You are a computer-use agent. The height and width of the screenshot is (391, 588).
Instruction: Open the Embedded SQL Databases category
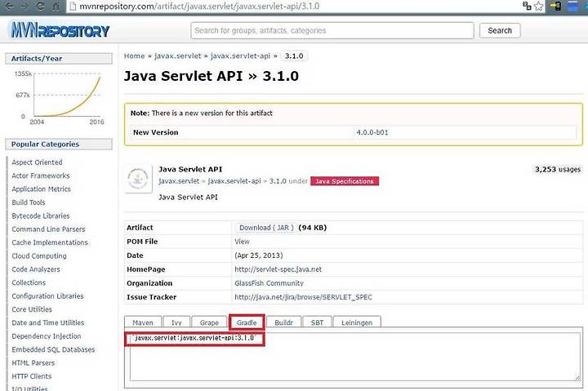point(53,349)
